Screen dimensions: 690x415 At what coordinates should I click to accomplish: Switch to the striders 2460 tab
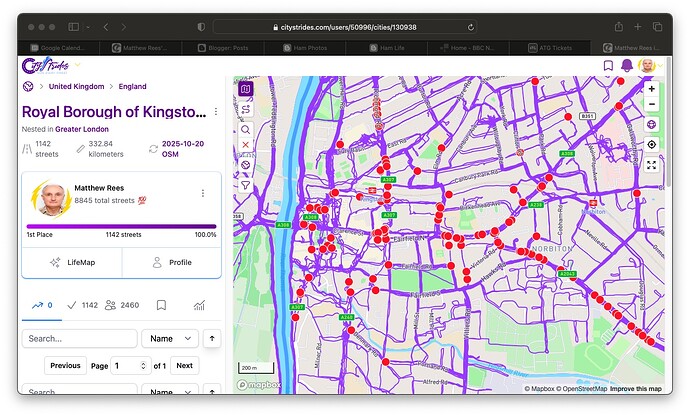(x=122, y=305)
